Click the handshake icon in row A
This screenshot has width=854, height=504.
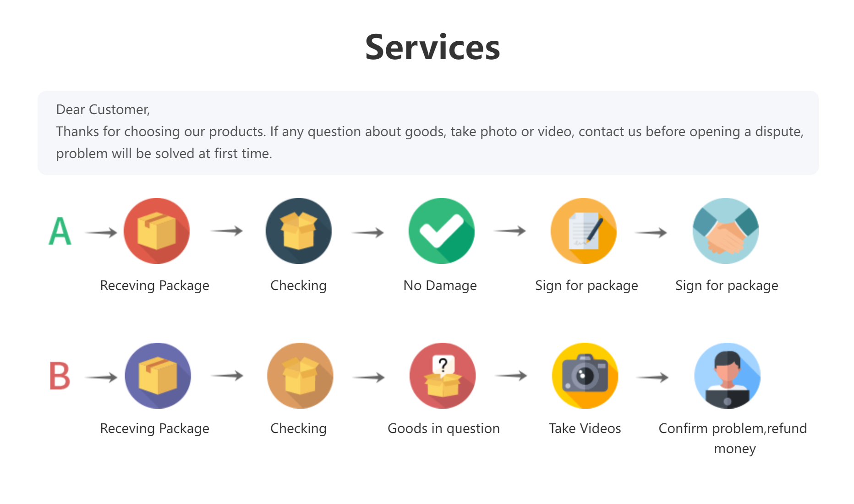726,231
